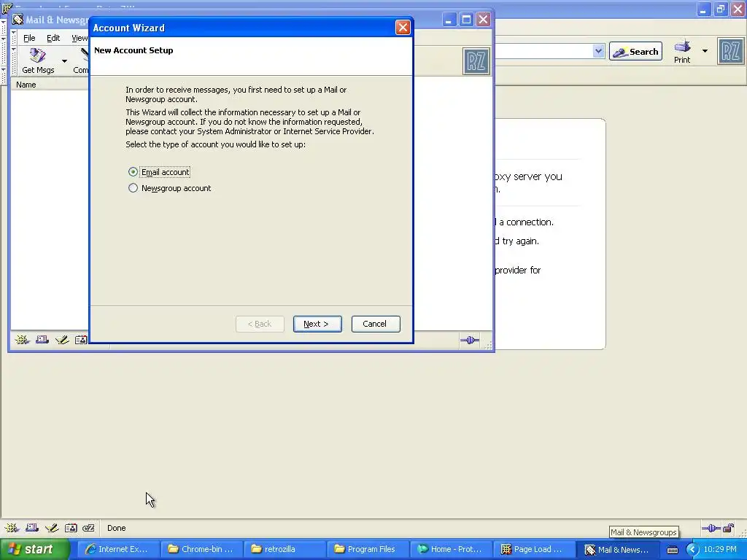This screenshot has width=747, height=560.
Task: Open ChatZilla from browser status bar
Action: 88,528
